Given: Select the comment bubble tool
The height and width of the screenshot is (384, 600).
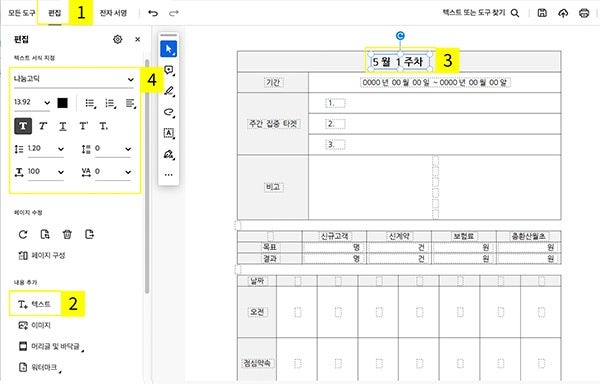Looking at the screenshot, I should click(169, 70).
